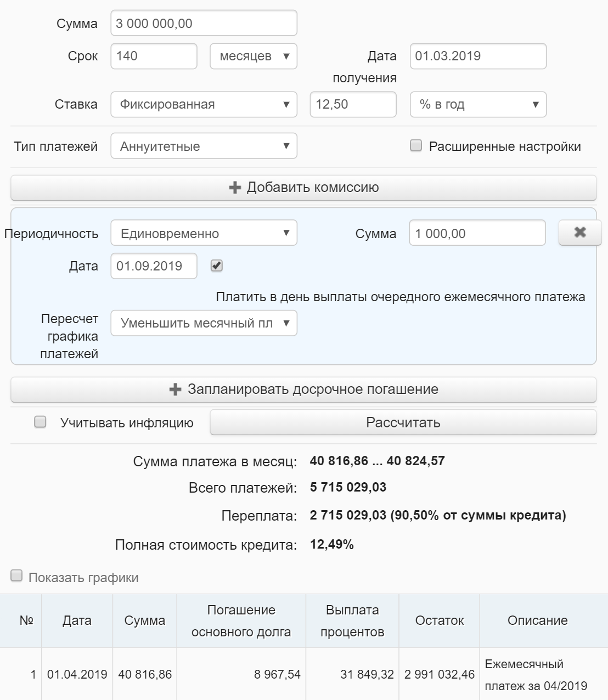Click monthly payment range 40 816,86 ... 40 824,57
Image resolution: width=608 pixels, height=700 pixels.
pyautogui.click(x=378, y=461)
